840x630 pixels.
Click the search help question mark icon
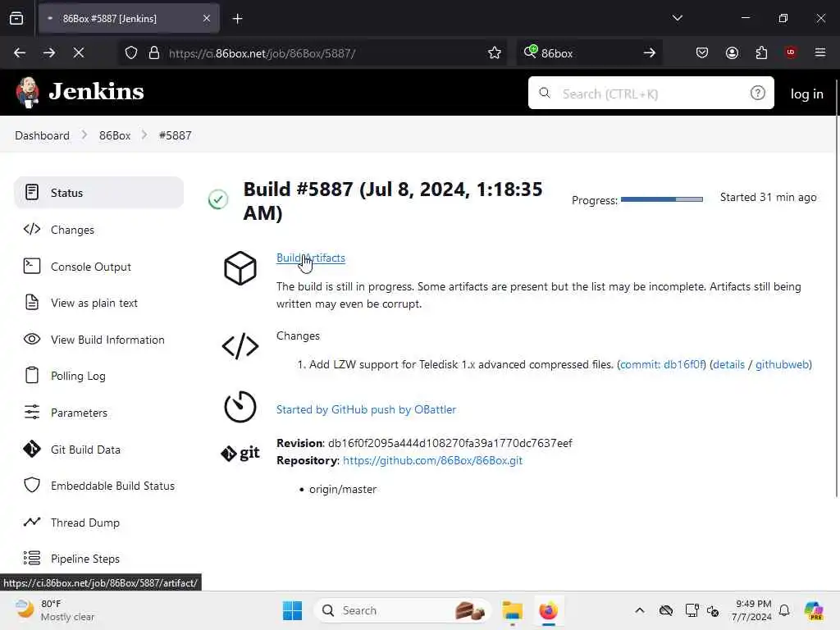coord(757,94)
